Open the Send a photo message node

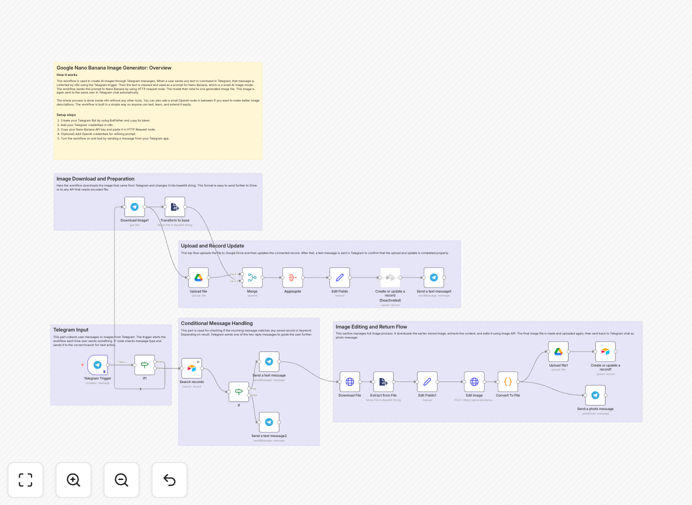595,395
